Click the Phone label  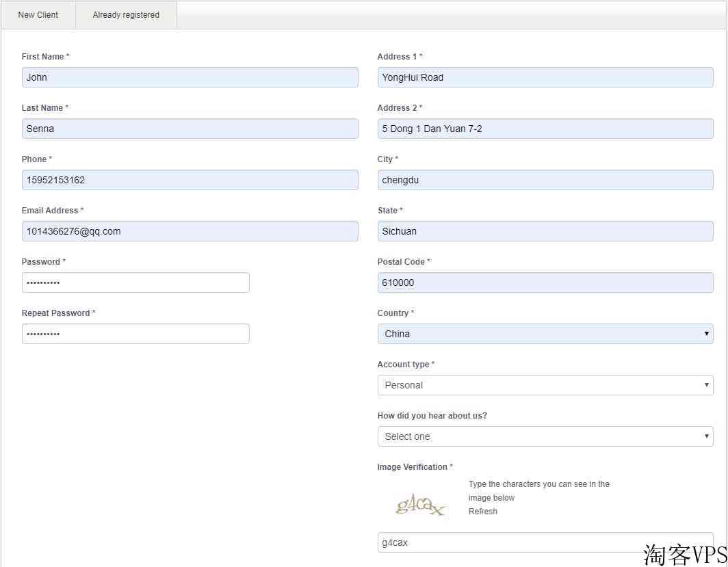click(x=37, y=159)
